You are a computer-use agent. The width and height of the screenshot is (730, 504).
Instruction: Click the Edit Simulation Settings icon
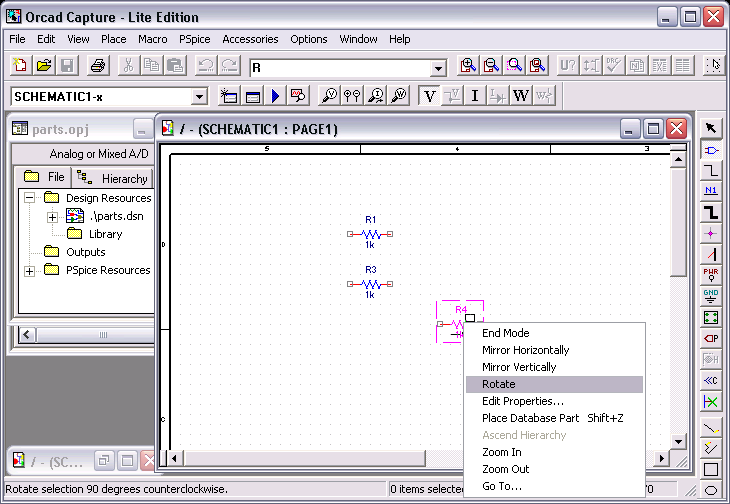coord(253,96)
